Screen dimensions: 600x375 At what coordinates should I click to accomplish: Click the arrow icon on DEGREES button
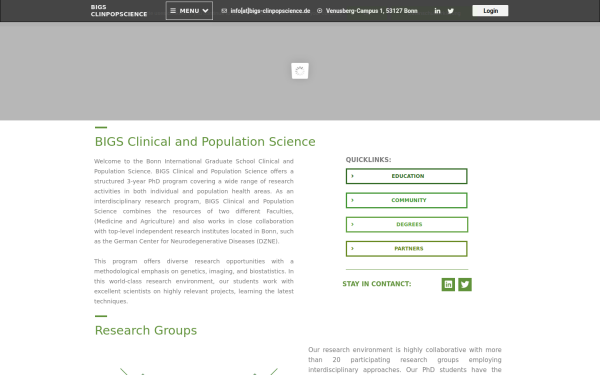tap(352, 224)
